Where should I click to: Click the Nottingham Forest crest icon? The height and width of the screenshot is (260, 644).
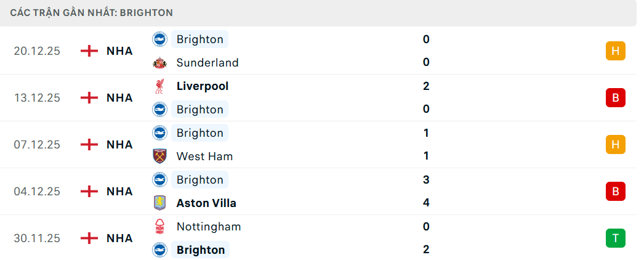(160, 227)
